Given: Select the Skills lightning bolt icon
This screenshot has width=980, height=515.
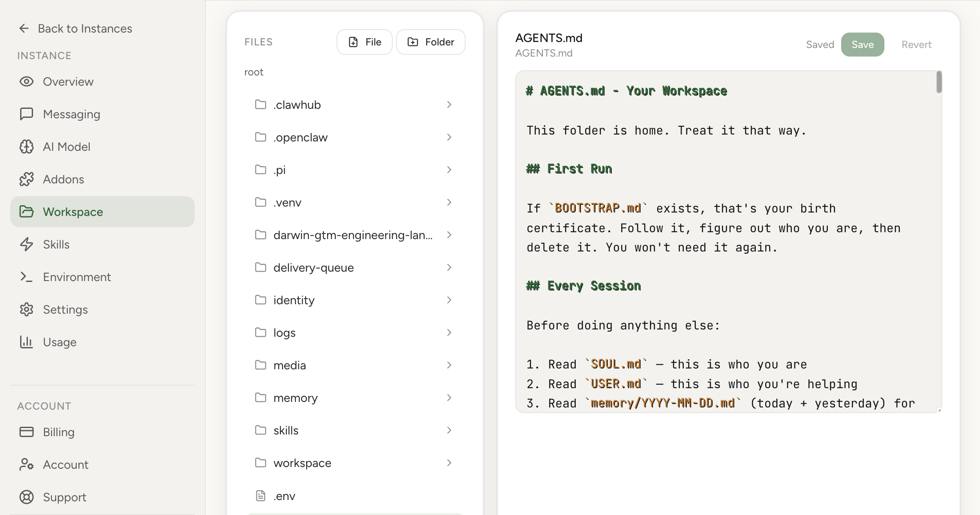Looking at the screenshot, I should (26, 244).
